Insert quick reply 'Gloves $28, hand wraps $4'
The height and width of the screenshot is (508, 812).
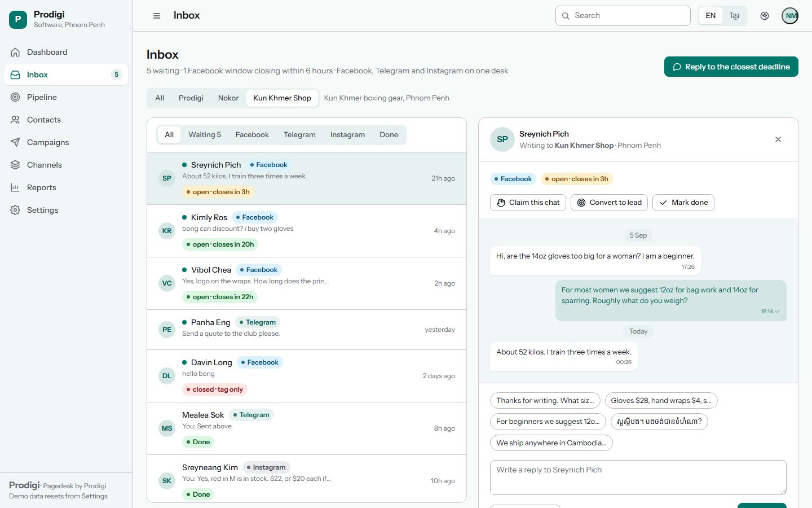[661, 401]
